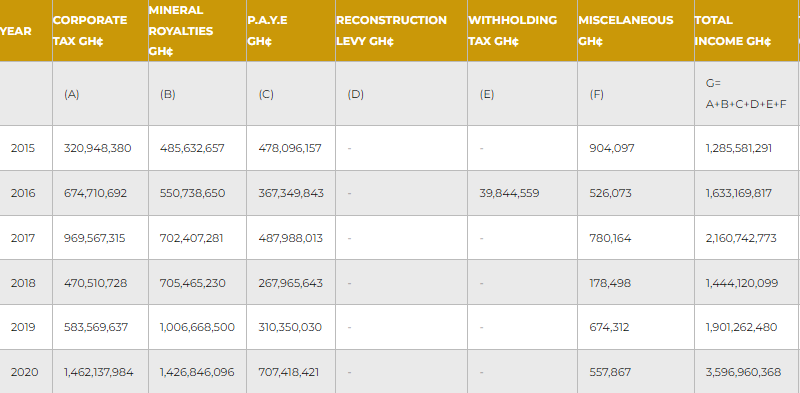This screenshot has width=800, height=393.
Task: Click 2020 total income value 3,596,960,368
Action: pos(743,372)
